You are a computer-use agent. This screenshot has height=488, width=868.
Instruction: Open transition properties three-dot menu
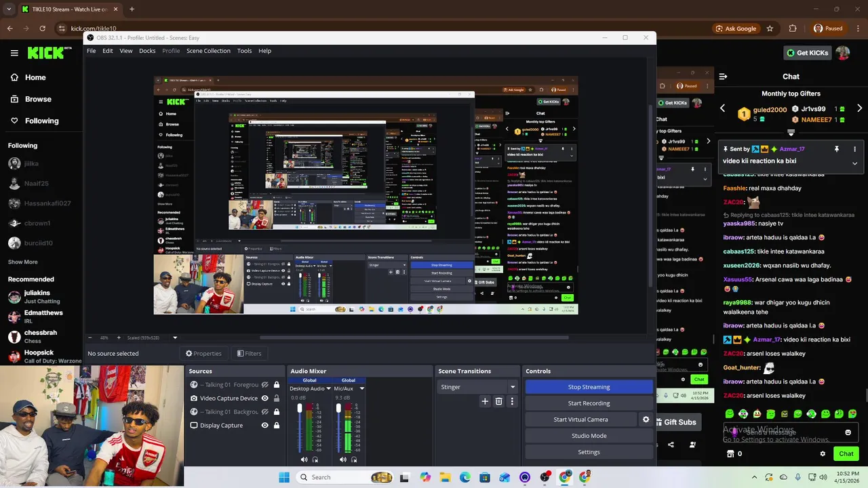pos(512,401)
